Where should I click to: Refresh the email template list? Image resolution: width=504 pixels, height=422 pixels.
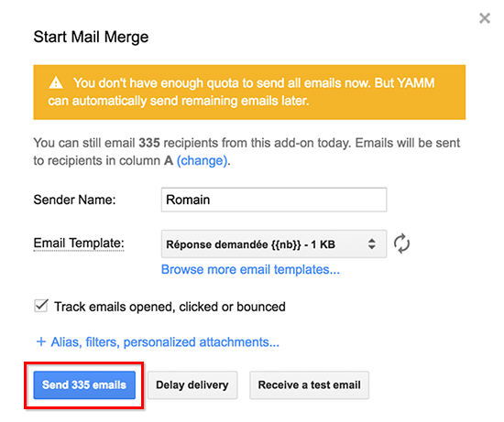coord(401,243)
